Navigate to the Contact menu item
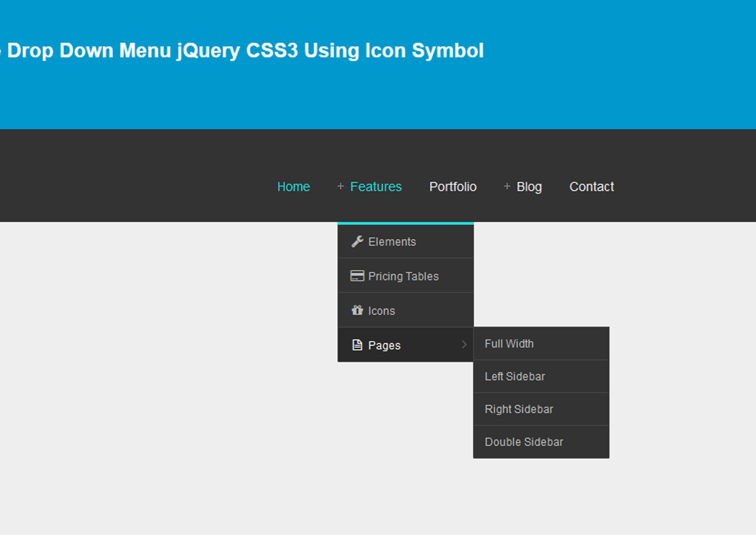756x535 pixels. (x=592, y=187)
